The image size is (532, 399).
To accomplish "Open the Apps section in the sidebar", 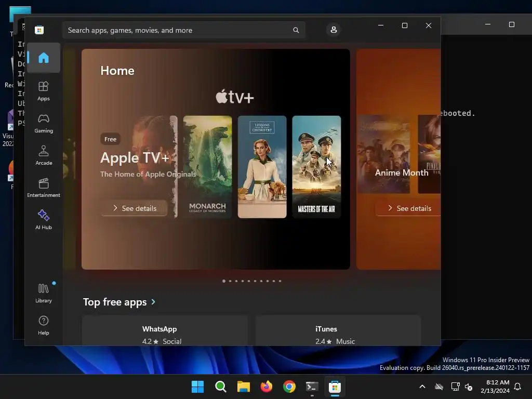I will click(44, 91).
